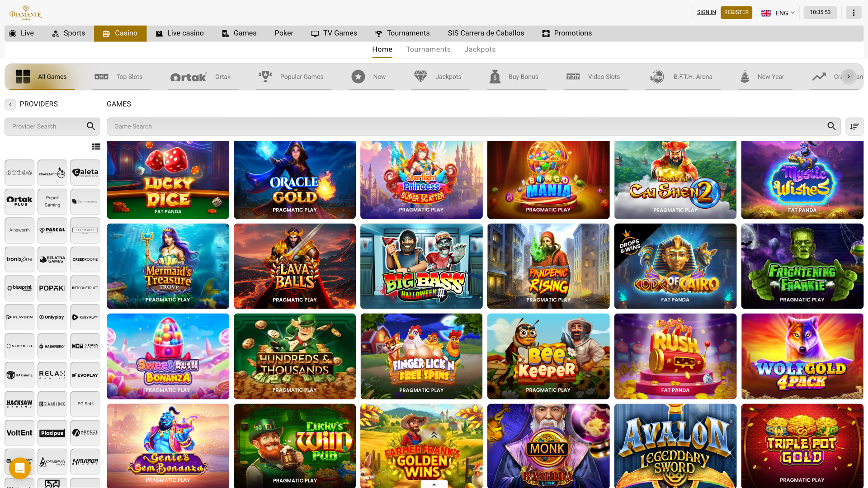The width and height of the screenshot is (868, 488).
Task: Switch to the Tournaments tab
Action: pos(428,49)
